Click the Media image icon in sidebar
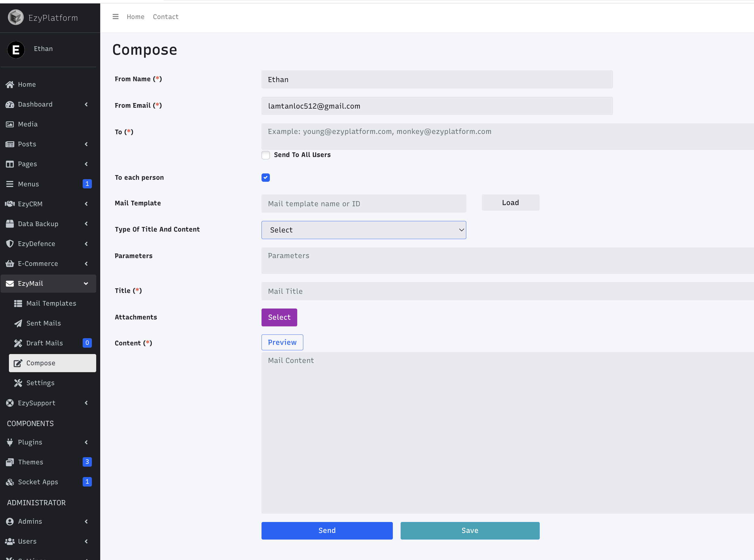 10,124
